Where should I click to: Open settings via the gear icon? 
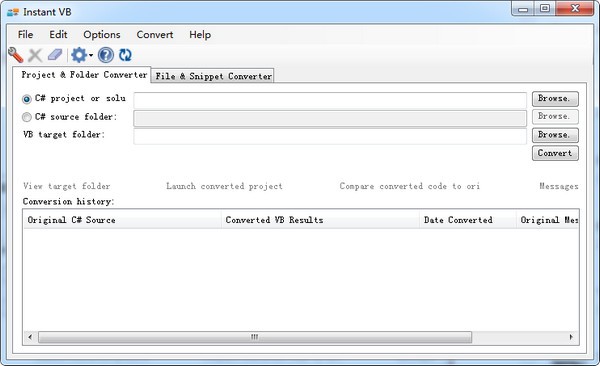tap(79, 55)
